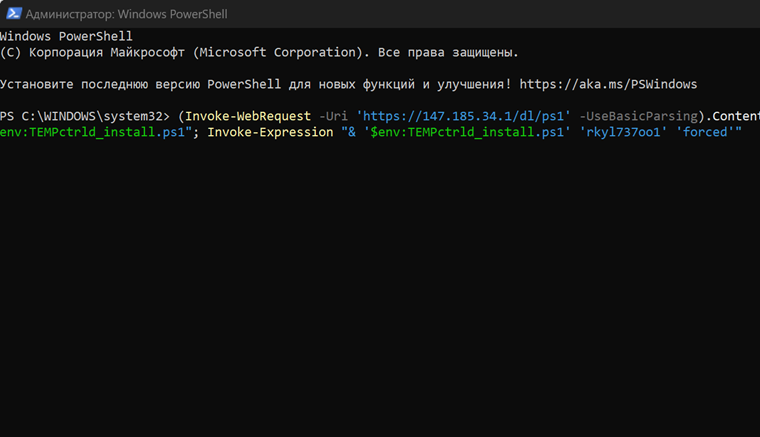Viewport: 760px width, 437px height.
Task: Click the 'PS C:\WINDOWS\system32>' prompt
Action: 86,116
